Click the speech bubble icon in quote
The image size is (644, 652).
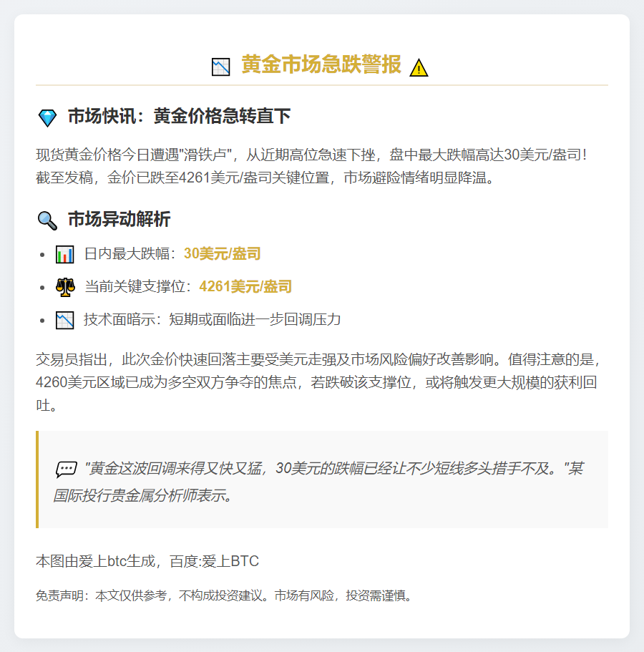[x=66, y=469]
